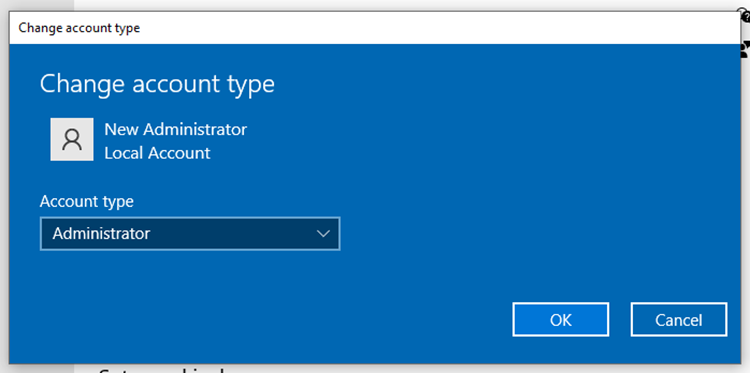The height and width of the screenshot is (373, 750).
Task: Expand the dropdown using the chevron arrow
Action: tap(323, 234)
